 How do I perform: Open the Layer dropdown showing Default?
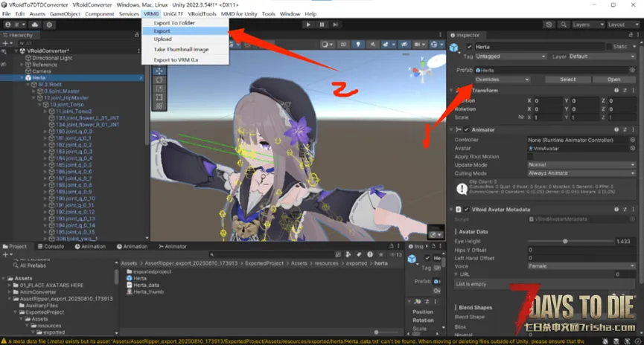click(602, 57)
